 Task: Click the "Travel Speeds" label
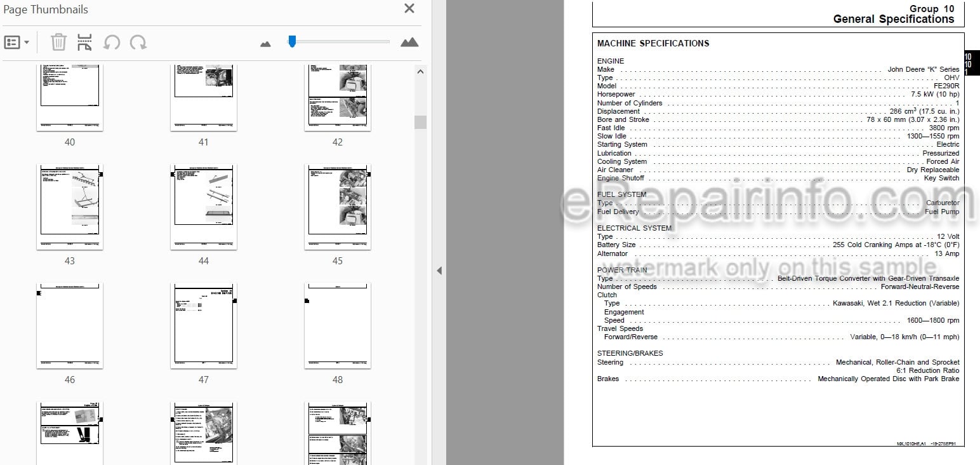tap(620, 329)
